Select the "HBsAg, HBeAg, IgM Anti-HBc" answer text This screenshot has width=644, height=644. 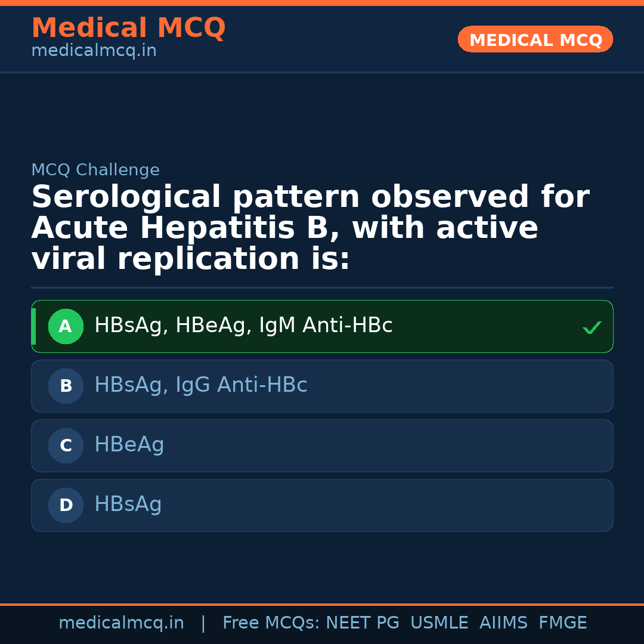pyautogui.click(x=243, y=326)
